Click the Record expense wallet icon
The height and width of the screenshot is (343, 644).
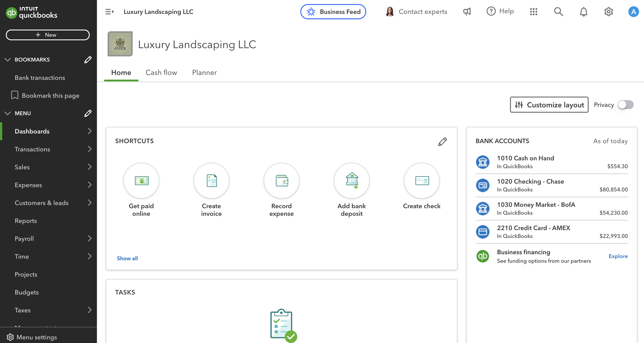click(x=281, y=181)
